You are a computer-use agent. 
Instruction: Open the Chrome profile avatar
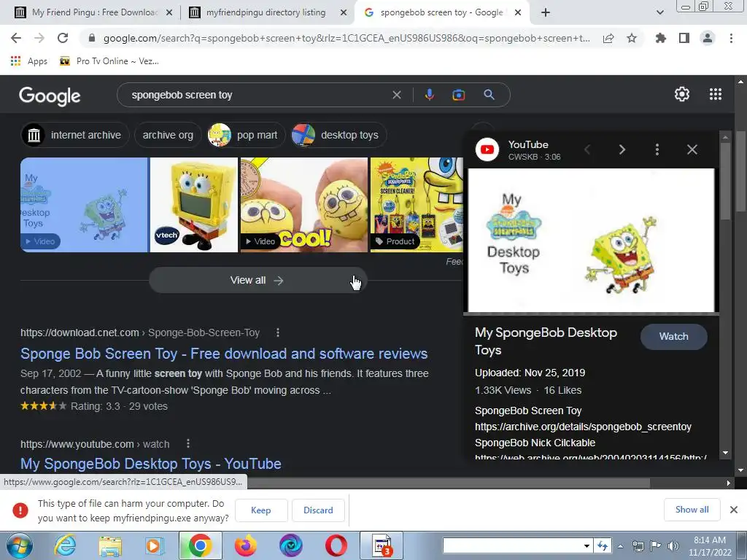click(x=708, y=38)
